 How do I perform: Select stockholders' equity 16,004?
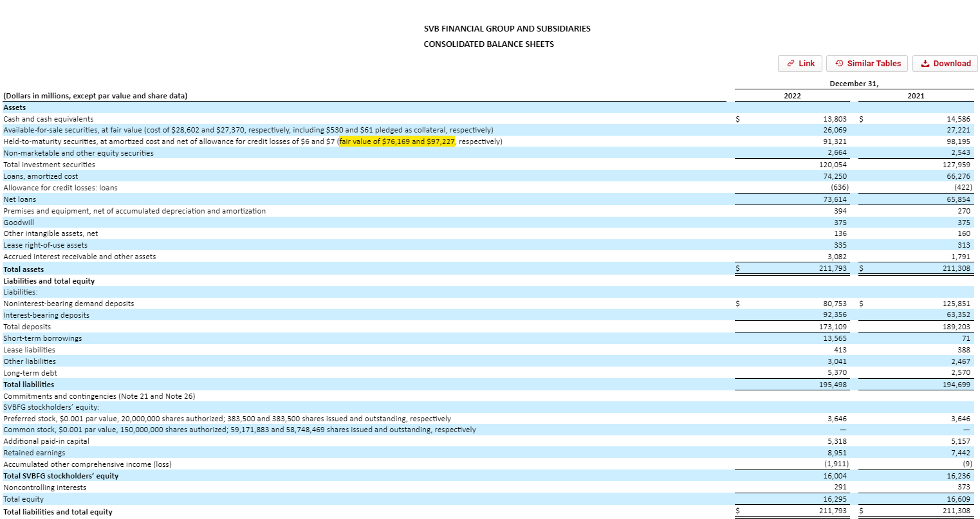[835, 476]
